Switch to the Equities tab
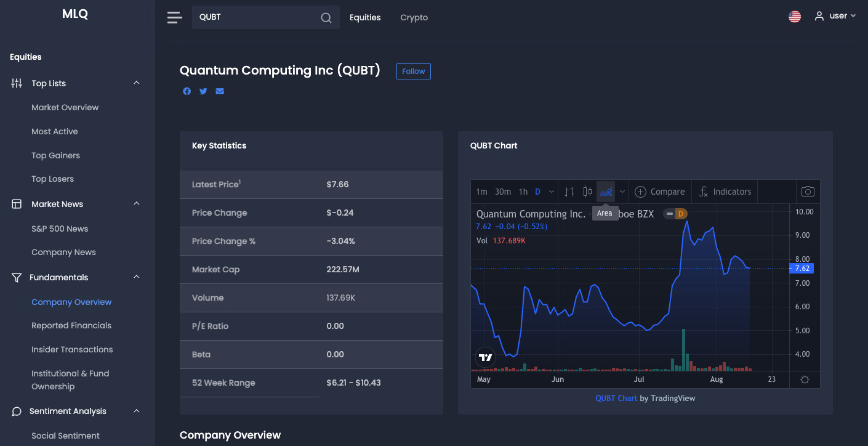 point(365,17)
